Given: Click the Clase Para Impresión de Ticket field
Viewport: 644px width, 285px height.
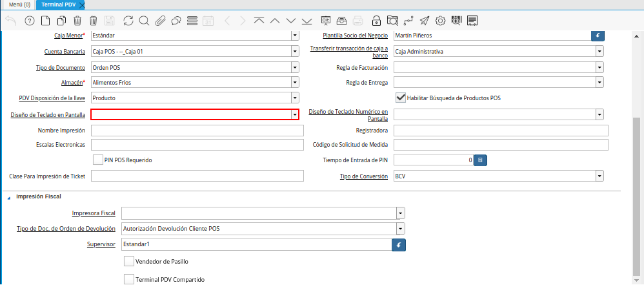Looking at the screenshot, I should 197,176.
